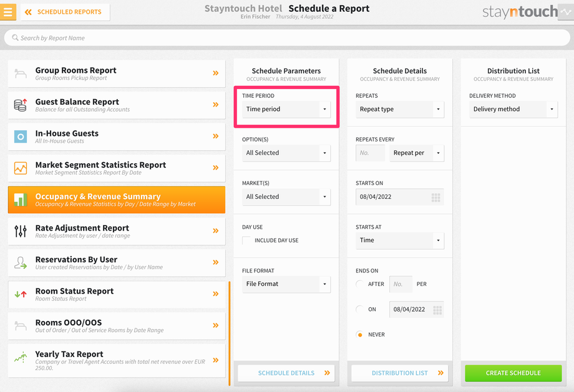Click the chevron arrow on Rate Adjustment Report
This screenshot has width=574, height=392.
pos(216,231)
